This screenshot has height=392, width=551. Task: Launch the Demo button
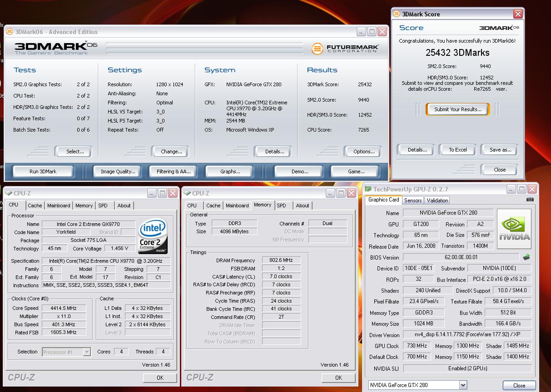[x=300, y=171]
